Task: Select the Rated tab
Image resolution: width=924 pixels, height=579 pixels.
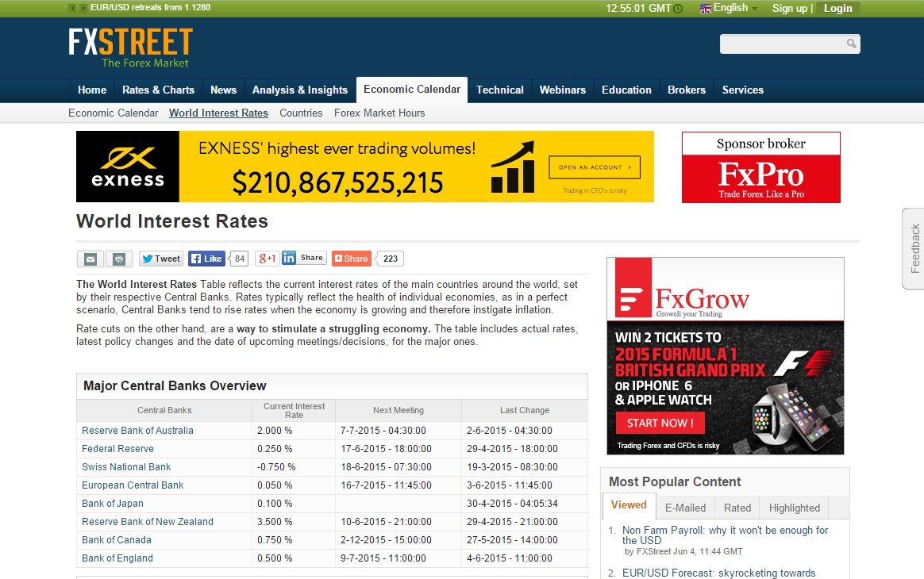Action: 737,508
